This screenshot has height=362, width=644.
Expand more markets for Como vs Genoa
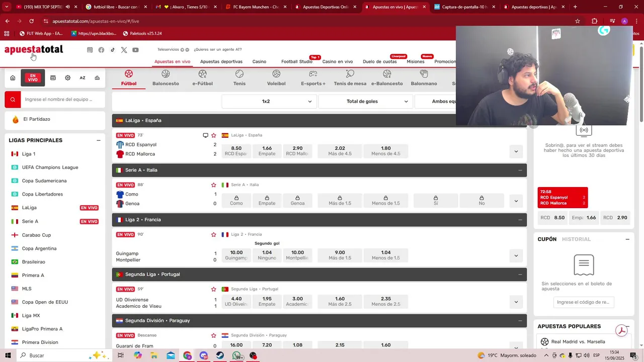tap(516, 201)
